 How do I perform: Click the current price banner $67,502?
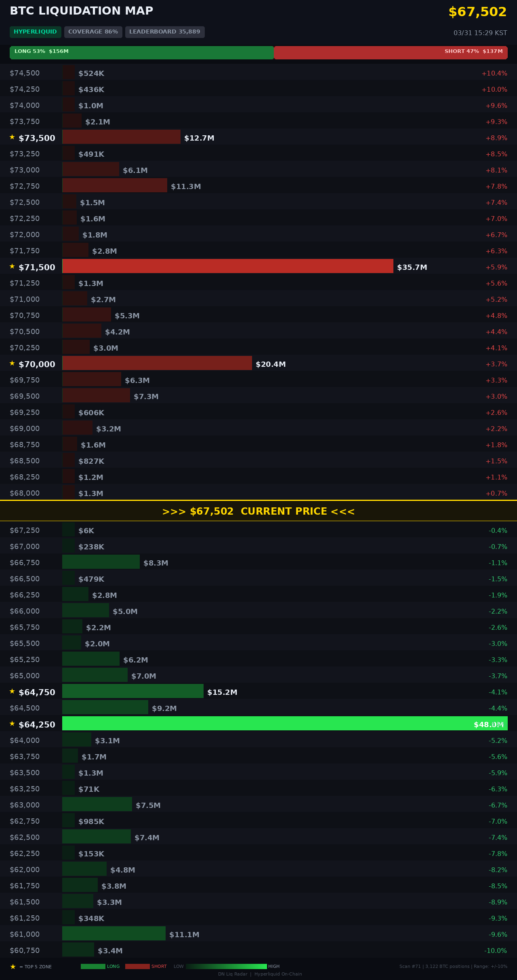pyautogui.click(x=258, y=511)
